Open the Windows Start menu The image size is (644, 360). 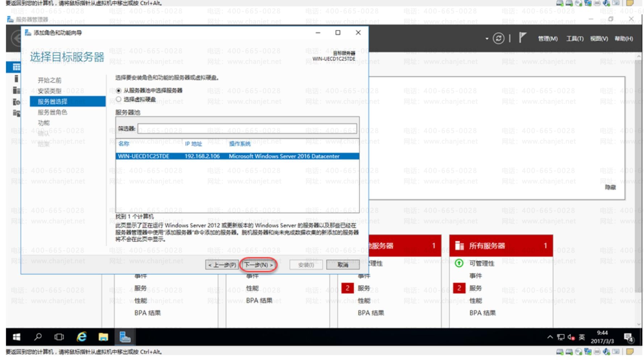(x=16, y=337)
